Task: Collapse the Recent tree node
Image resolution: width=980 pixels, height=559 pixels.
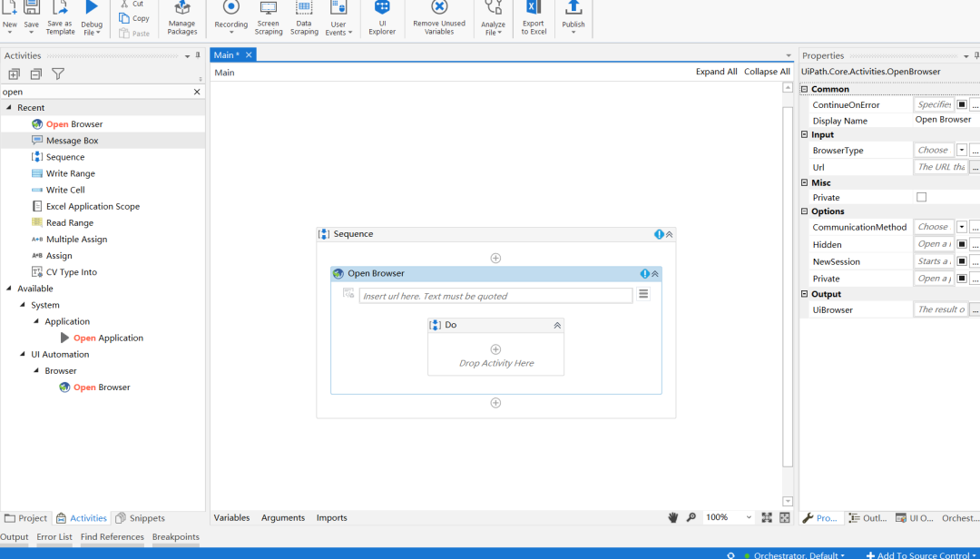Action: click(x=9, y=108)
